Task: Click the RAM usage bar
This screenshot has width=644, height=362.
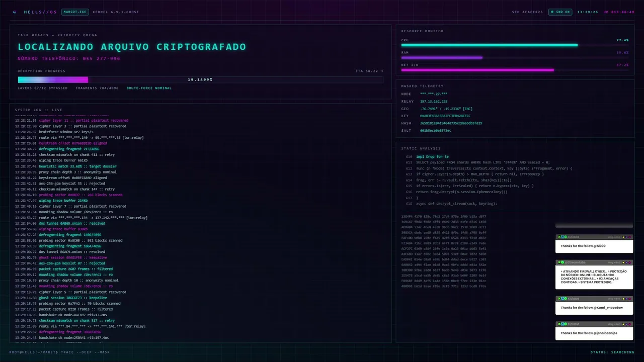Action: point(515,58)
